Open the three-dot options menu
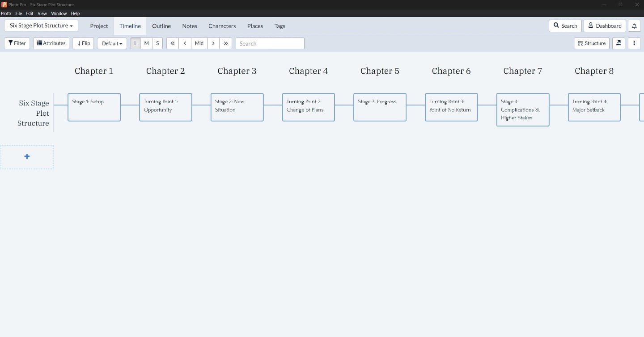The image size is (644, 337). pyautogui.click(x=634, y=43)
